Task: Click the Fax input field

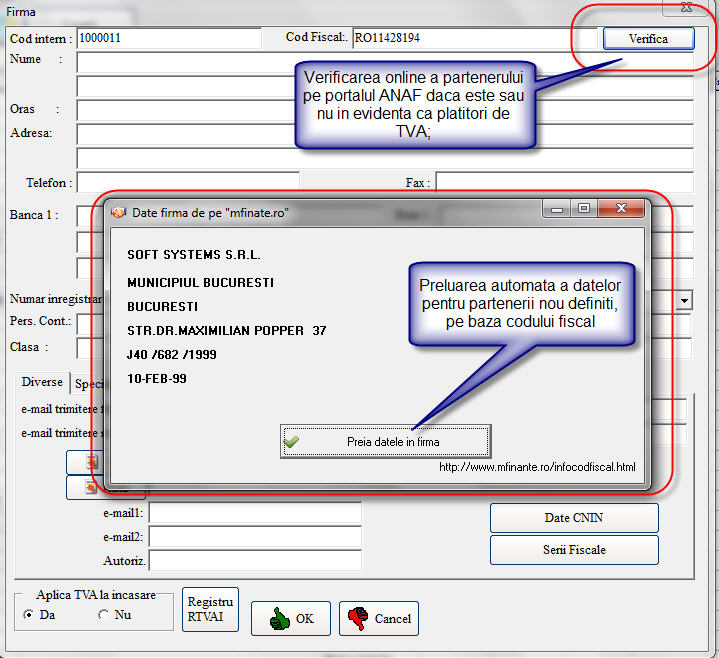Action: pyautogui.click(x=564, y=182)
